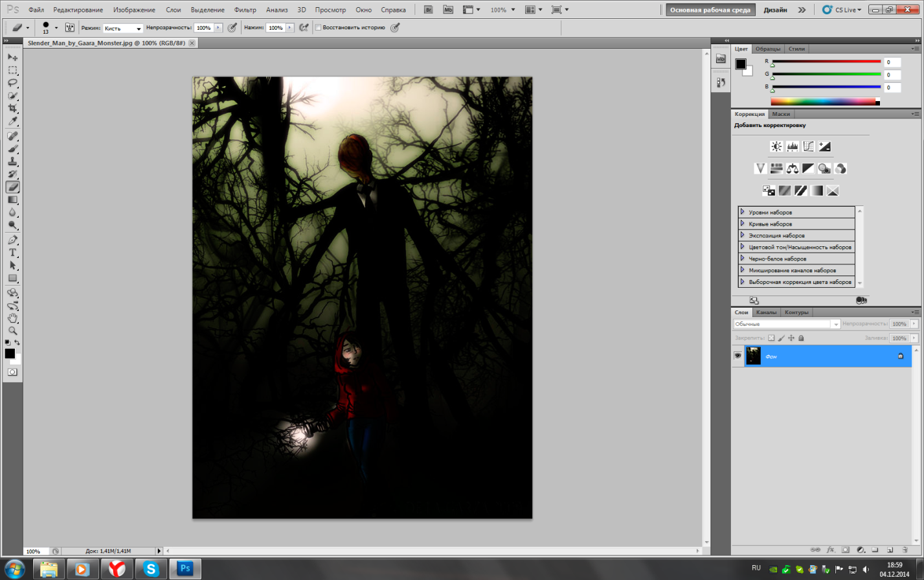Open the Непрозрачность slider arrow in options bar

pyautogui.click(x=219, y=28)
